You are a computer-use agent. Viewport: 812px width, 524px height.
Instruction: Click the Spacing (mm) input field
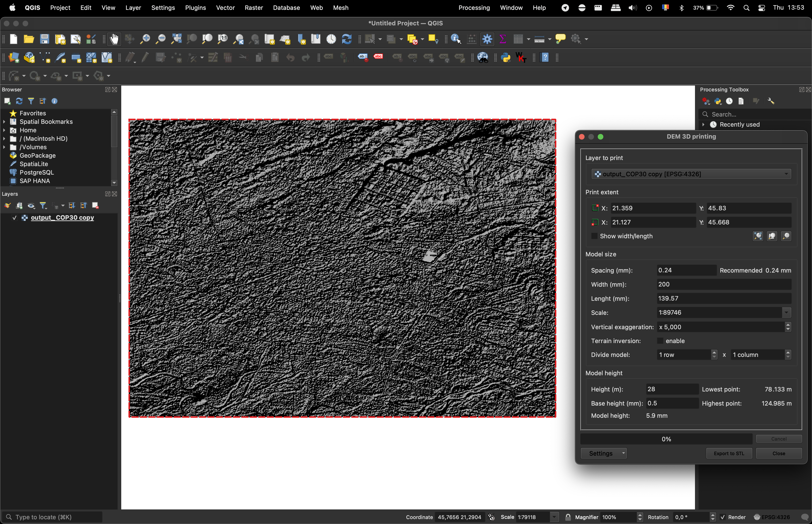click(x=686, y=270)
